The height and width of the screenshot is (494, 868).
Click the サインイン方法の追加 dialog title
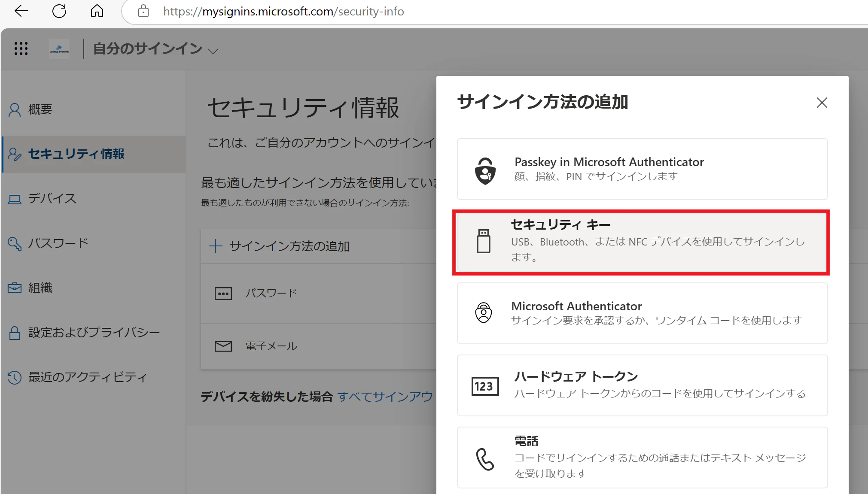pyautogui.click(x=542, y=102)
